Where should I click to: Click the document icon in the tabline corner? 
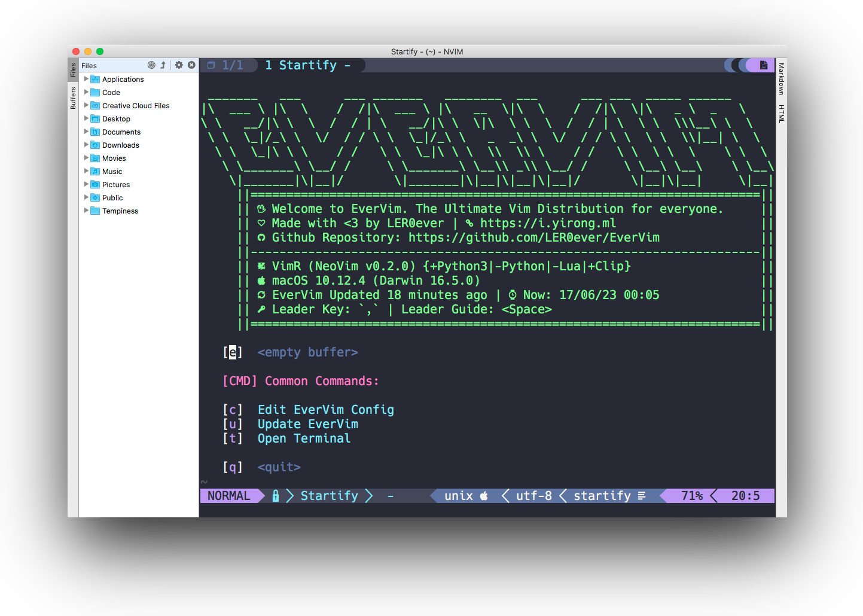point(764,65)
